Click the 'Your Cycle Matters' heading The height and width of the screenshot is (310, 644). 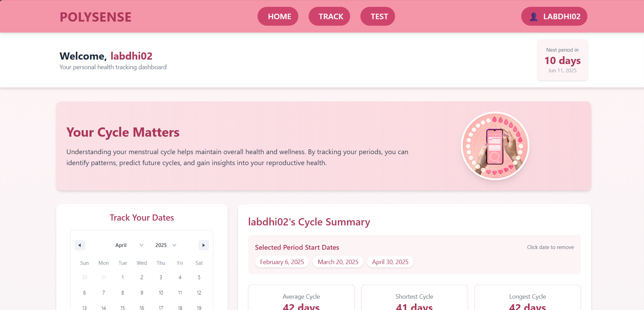[x=123, y=132]
